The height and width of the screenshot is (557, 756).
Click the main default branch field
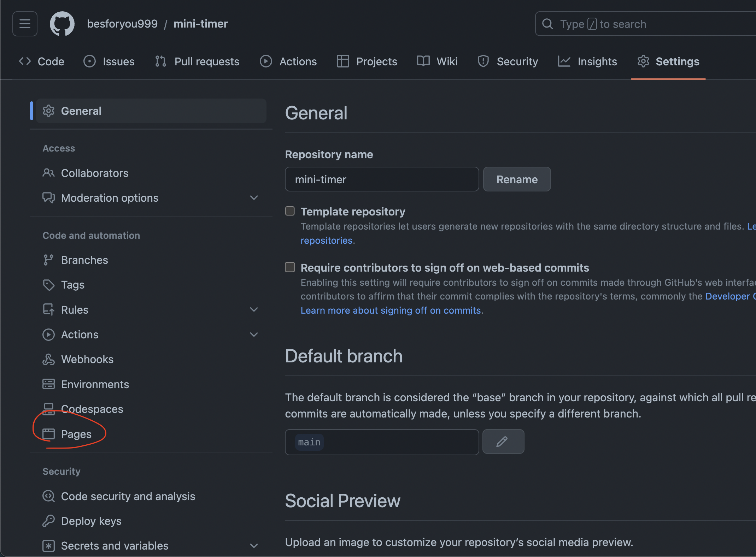point(382,442)
